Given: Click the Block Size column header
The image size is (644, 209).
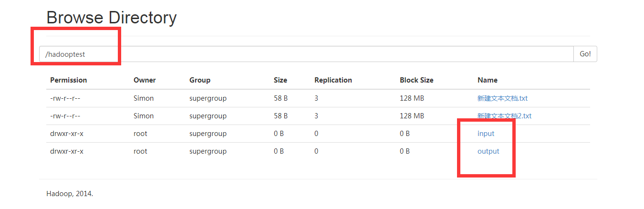Looking at the screenshot, I should [x=416, y=80].
